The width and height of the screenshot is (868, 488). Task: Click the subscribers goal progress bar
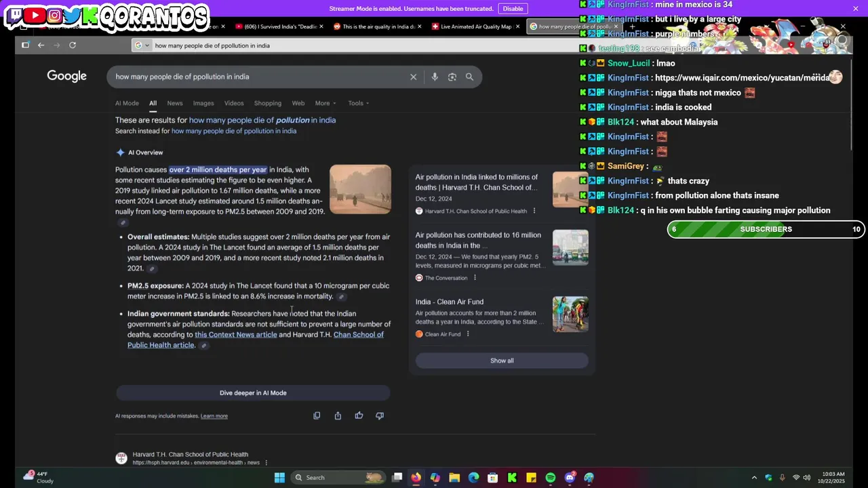766,229
